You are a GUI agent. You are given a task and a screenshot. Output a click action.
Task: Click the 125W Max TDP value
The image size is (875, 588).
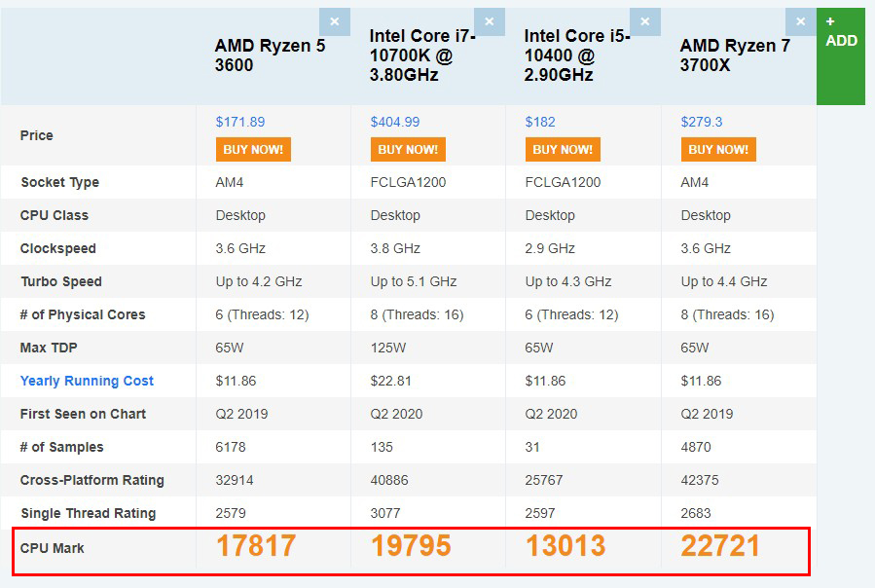pyautogui.click(x=387, y=348)
